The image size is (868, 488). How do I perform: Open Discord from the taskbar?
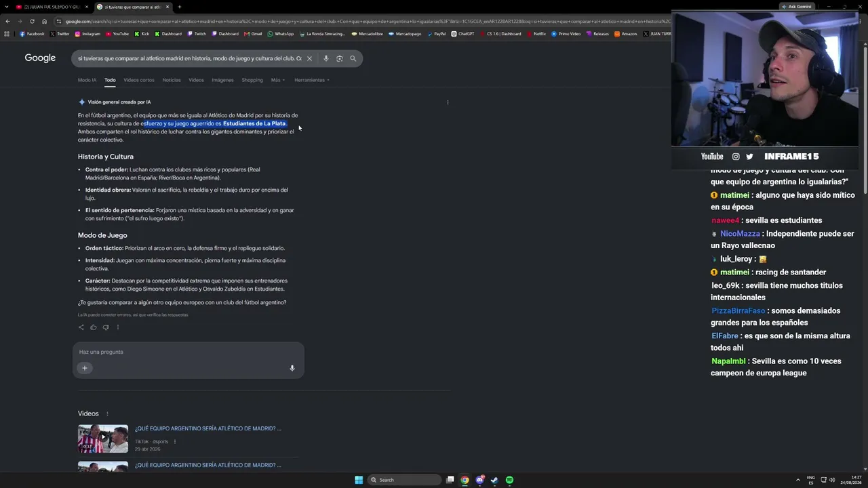tap(479, 480)
